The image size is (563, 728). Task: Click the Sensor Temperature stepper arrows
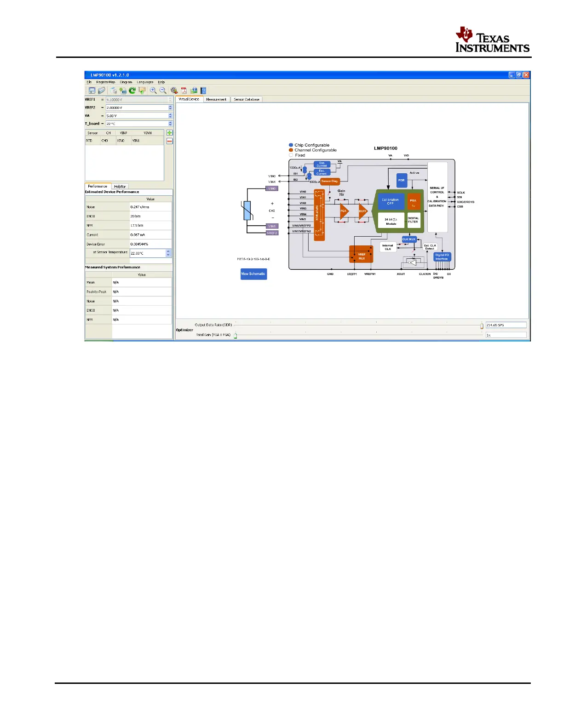[168, 253]
